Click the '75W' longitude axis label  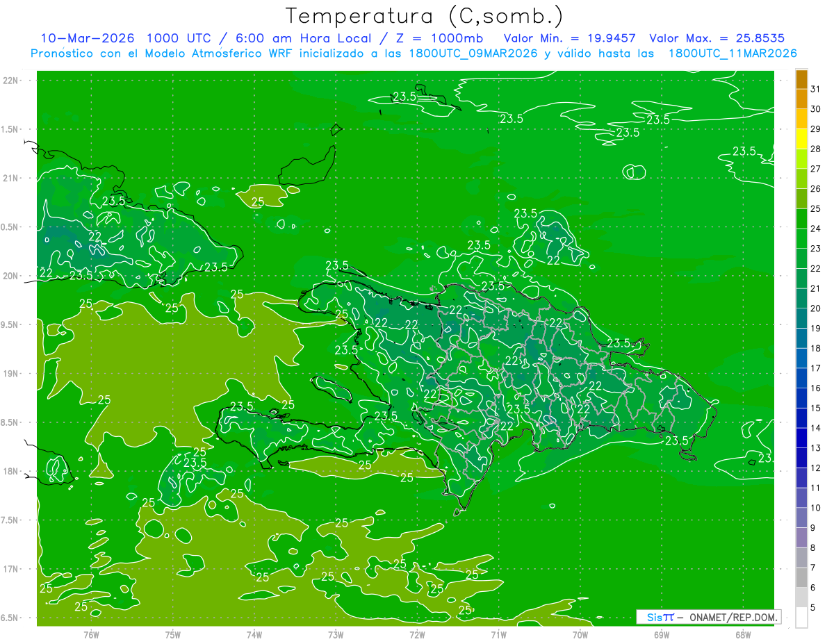173,635
